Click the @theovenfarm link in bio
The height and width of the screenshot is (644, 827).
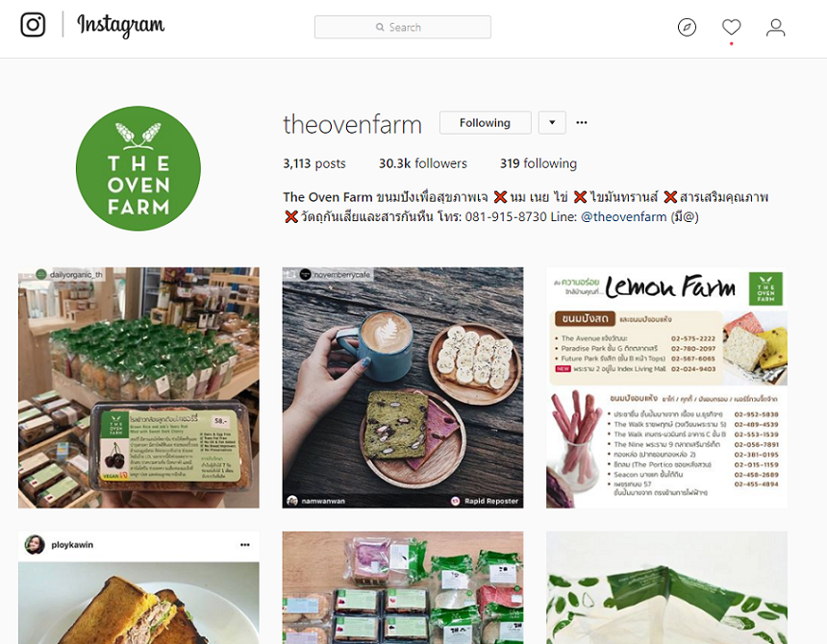click(x=623, y=216)
